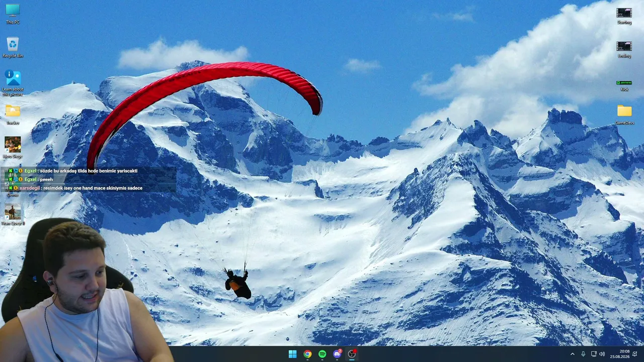Open the notification center bell icon

(635, 354)
